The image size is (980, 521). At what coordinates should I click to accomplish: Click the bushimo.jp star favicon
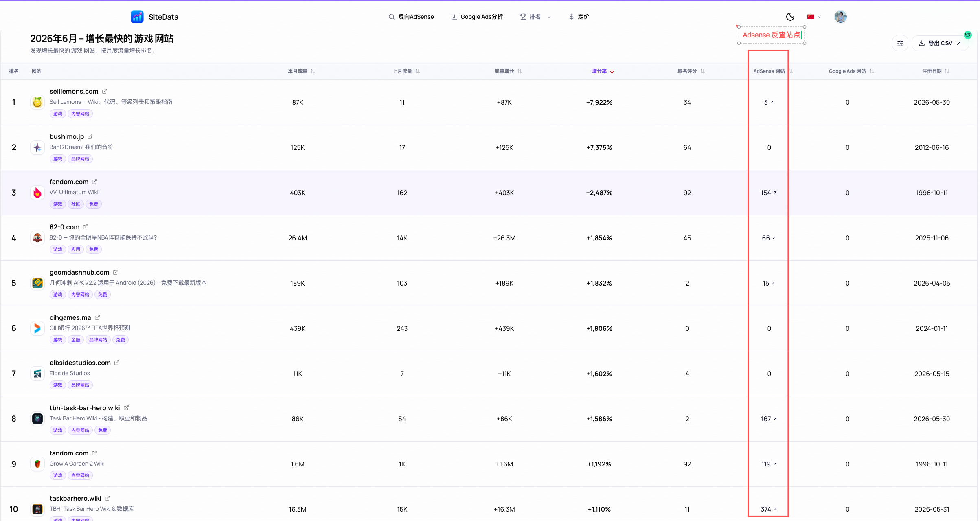(37, 147)
